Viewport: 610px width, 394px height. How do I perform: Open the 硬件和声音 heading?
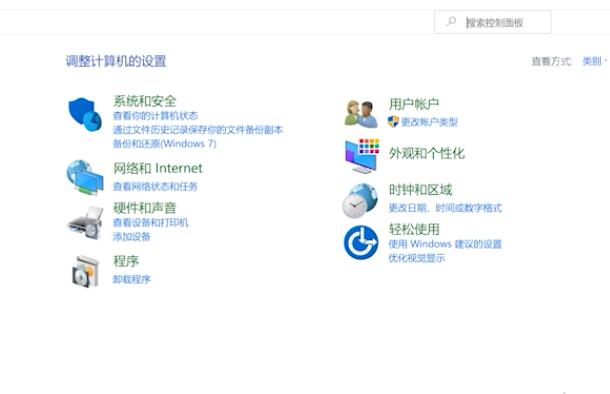tap(145, 208)
